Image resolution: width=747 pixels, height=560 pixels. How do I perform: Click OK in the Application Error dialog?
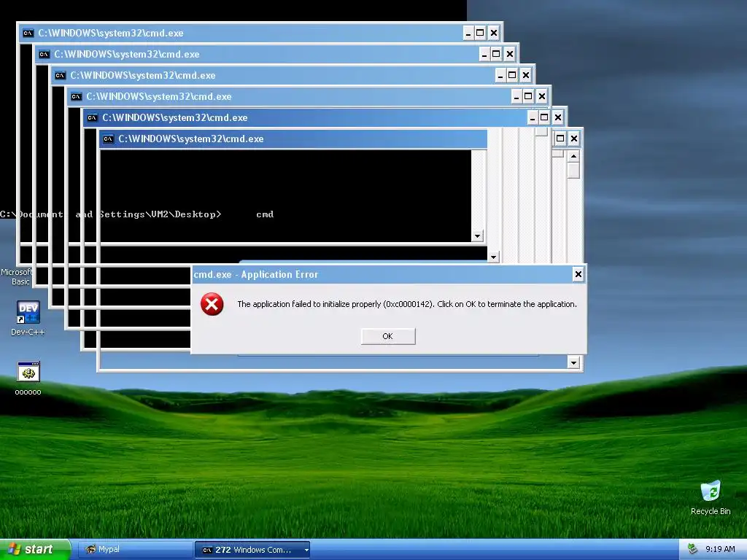(x=388, y=336)
